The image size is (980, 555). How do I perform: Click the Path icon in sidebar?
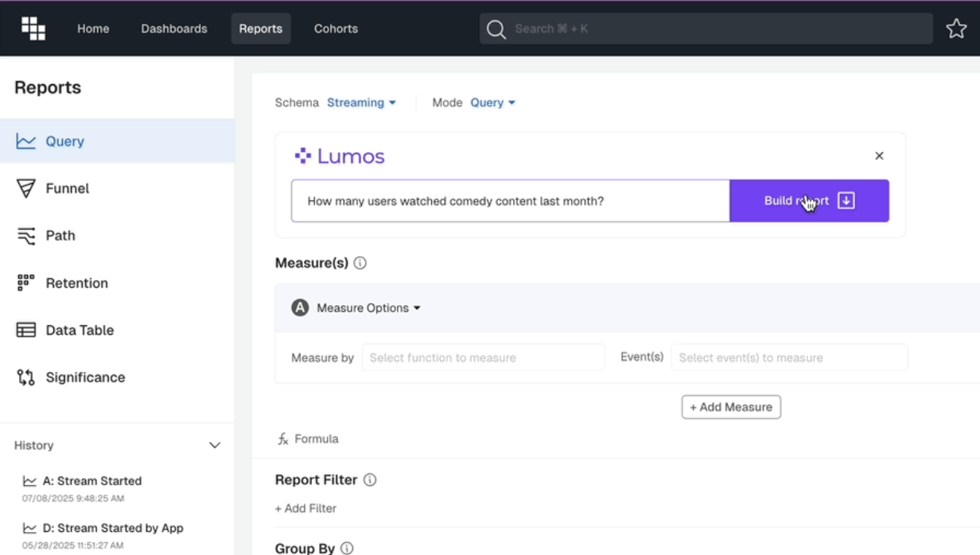coord(26,236)
